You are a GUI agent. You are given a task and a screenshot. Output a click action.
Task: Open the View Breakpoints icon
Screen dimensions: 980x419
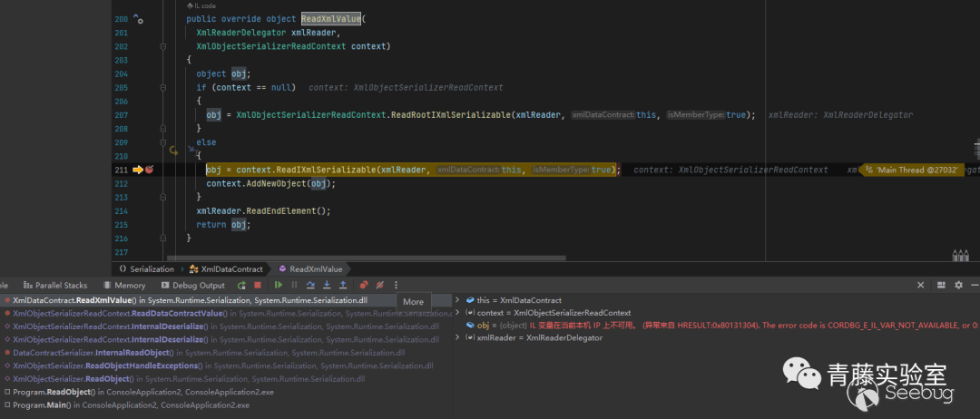(364, 285)
